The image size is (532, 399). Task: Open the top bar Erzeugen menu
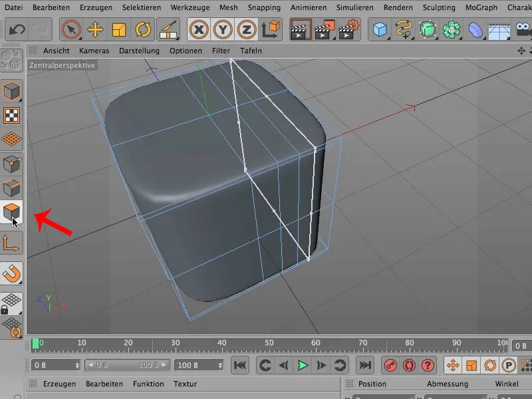point(96,7)
